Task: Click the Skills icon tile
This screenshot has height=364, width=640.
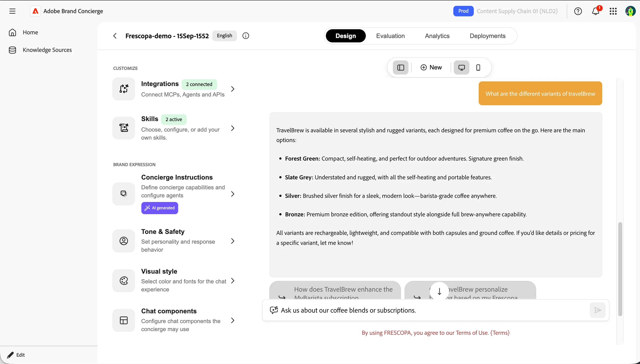Action: click(124, 128)
